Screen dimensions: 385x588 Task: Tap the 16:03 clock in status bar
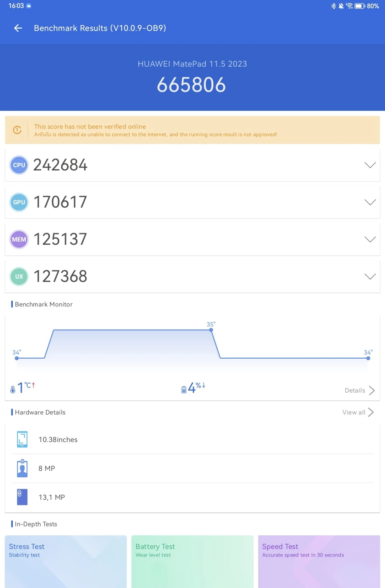click(16, 6)
